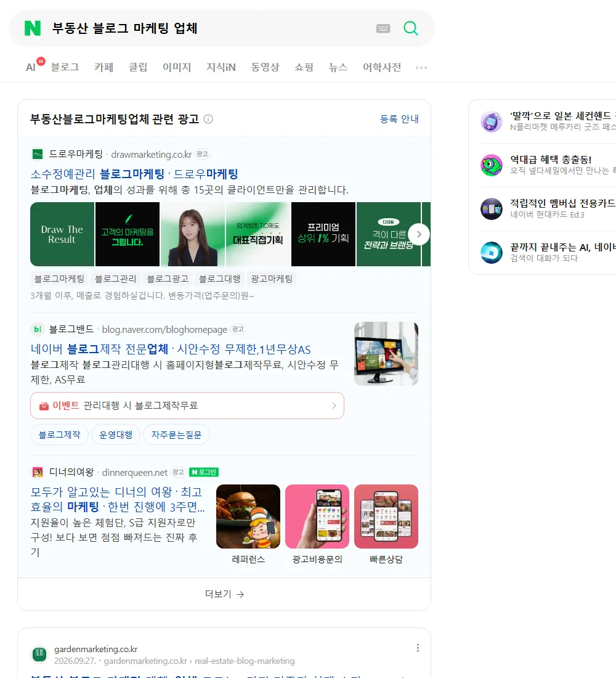This screenshot has width=616, height=678.
Task: Switch to the 지식iN tab
Action: (221, 67)
